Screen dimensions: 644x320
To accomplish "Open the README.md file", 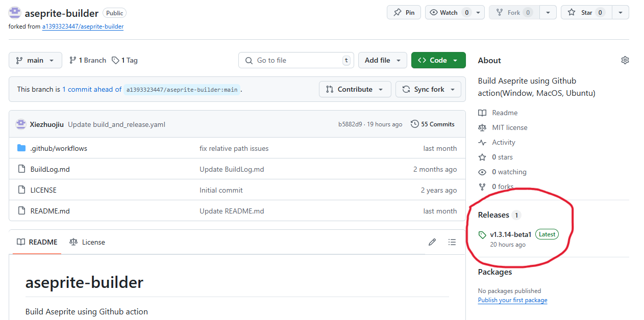I will pyautogui.click(x=50, y=211).
